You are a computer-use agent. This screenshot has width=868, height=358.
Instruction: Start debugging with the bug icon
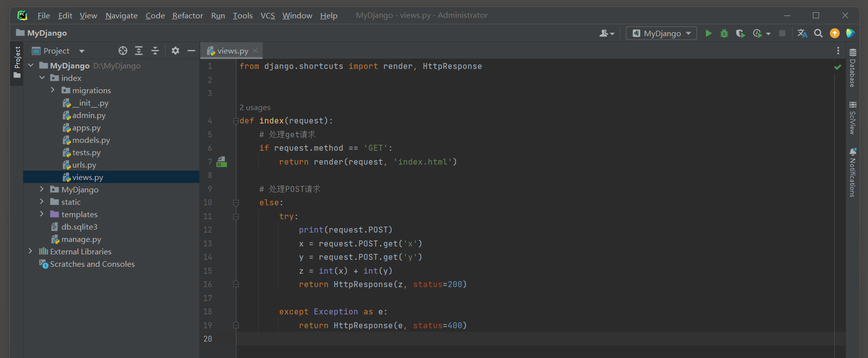coord(724,33)
